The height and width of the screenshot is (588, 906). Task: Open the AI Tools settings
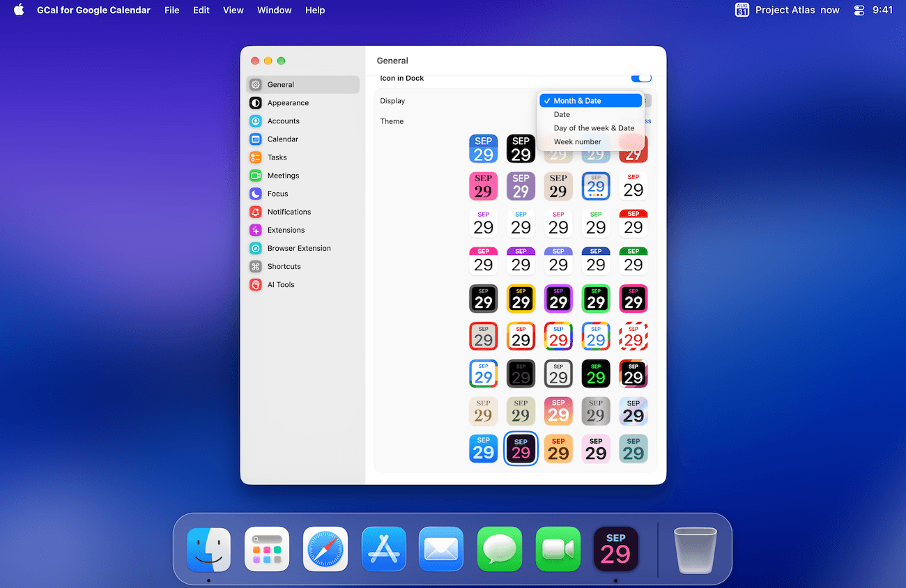click(x=302, y=284)
